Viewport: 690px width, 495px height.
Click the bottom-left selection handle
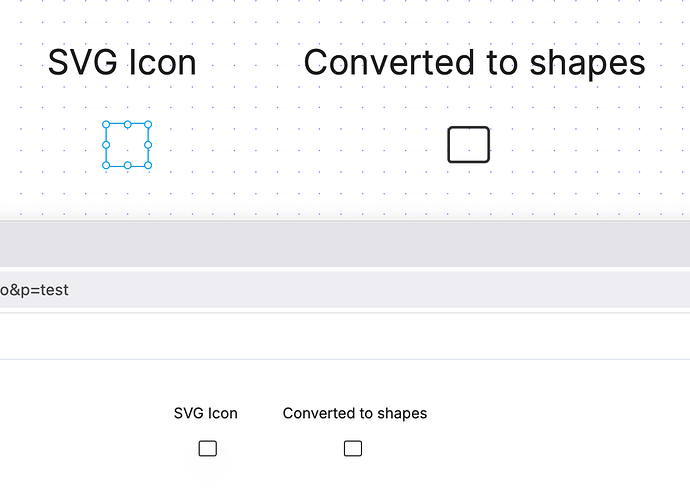pos(106,165)
